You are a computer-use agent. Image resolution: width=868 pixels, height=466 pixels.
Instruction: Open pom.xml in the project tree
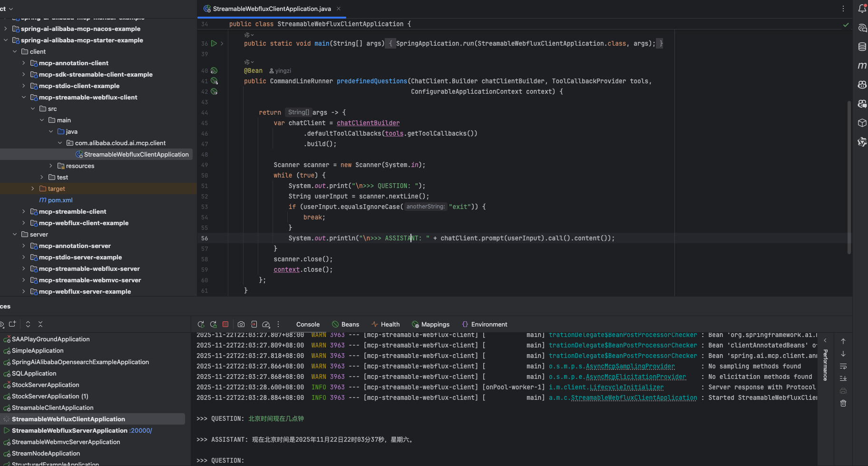[x=60, y=200]
